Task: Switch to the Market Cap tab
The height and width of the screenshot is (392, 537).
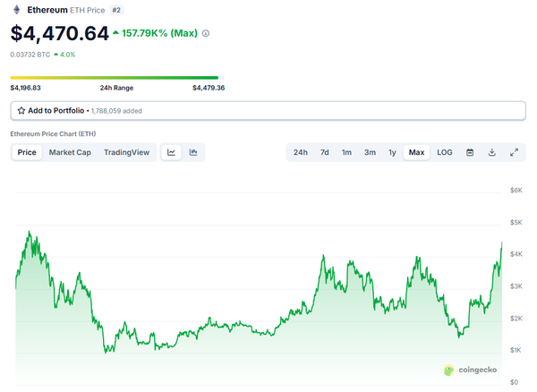Action: (70, 152)
